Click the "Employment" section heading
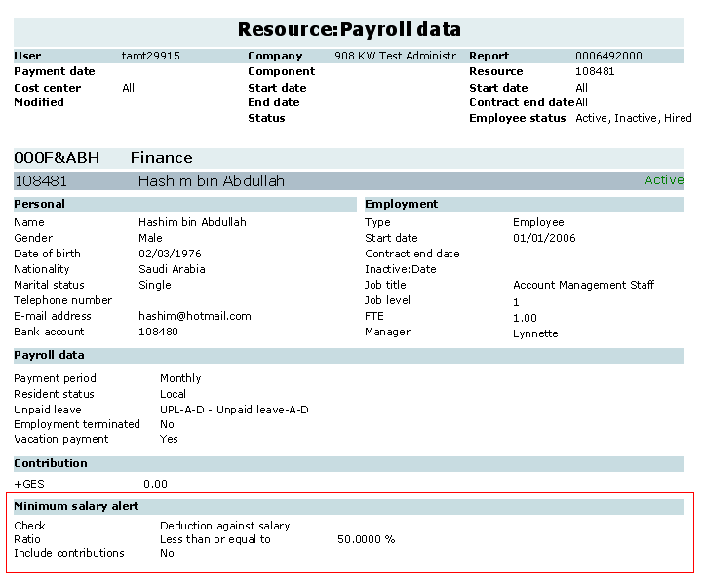The width and height of the screenshot is (704, 588). pyautogui.click(x=401, y=204)
